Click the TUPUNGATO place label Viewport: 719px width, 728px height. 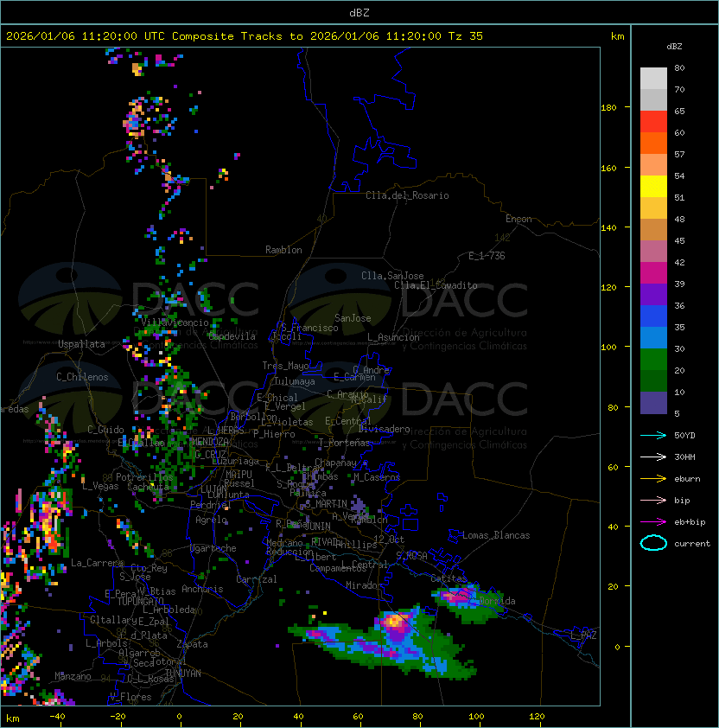(141, 601)
